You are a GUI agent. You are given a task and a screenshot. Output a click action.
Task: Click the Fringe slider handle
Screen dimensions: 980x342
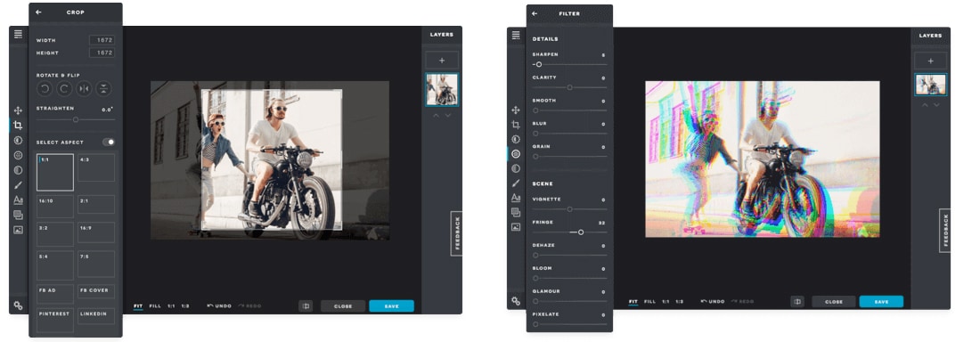tap(581, 232)
